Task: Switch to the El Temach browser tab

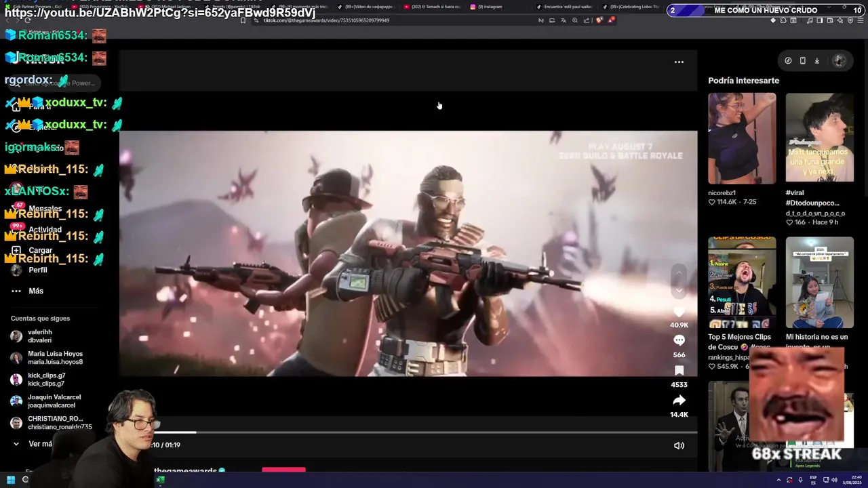Action: (432, 7)
